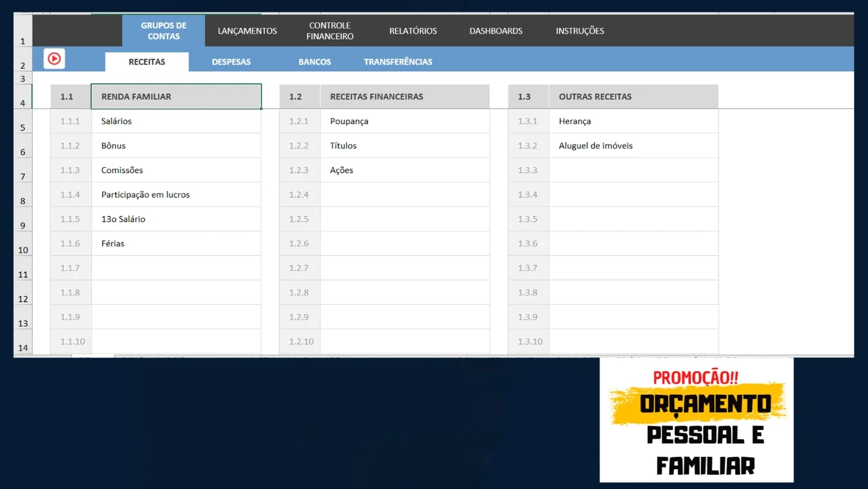Select row 4 header

[x=23, y=97]
